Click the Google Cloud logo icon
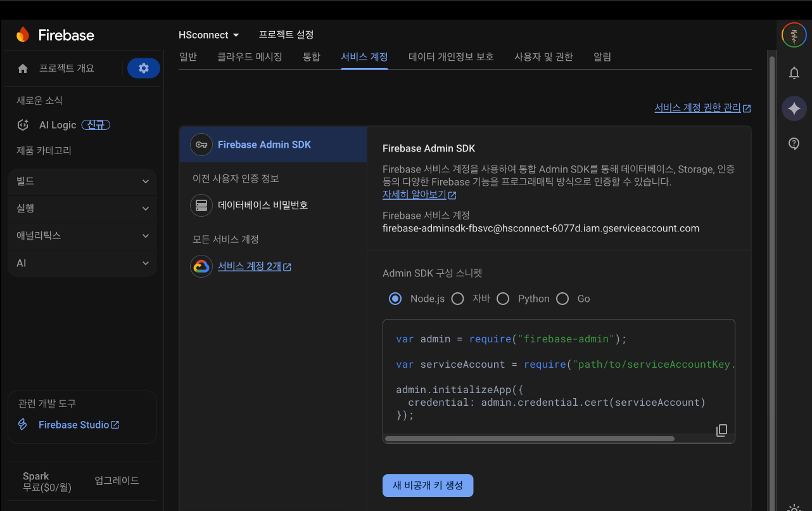812x511 pixels. click(201, 266)
